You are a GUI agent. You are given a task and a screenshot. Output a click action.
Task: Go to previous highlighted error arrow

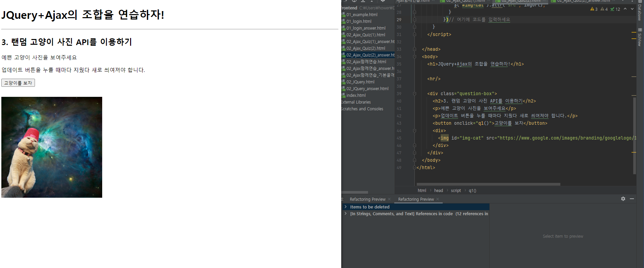625,9
